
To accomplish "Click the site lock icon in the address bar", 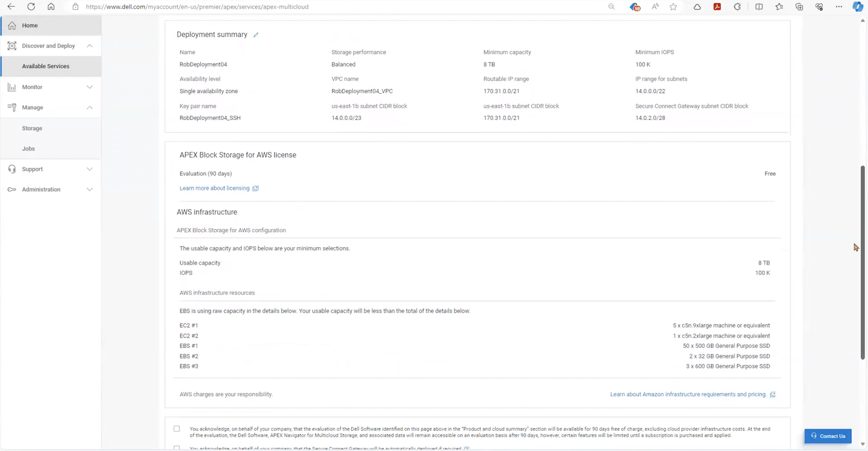I will (75, 7).
